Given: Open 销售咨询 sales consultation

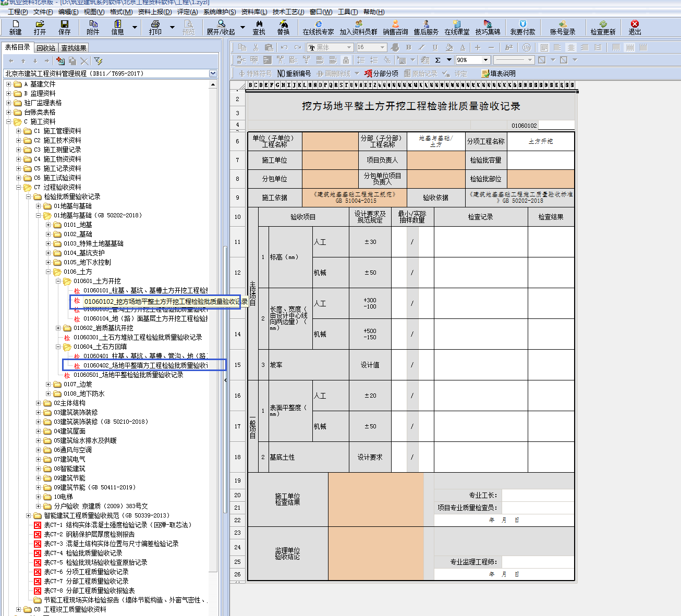Looking at the screenshot, I should pos(395,27).
